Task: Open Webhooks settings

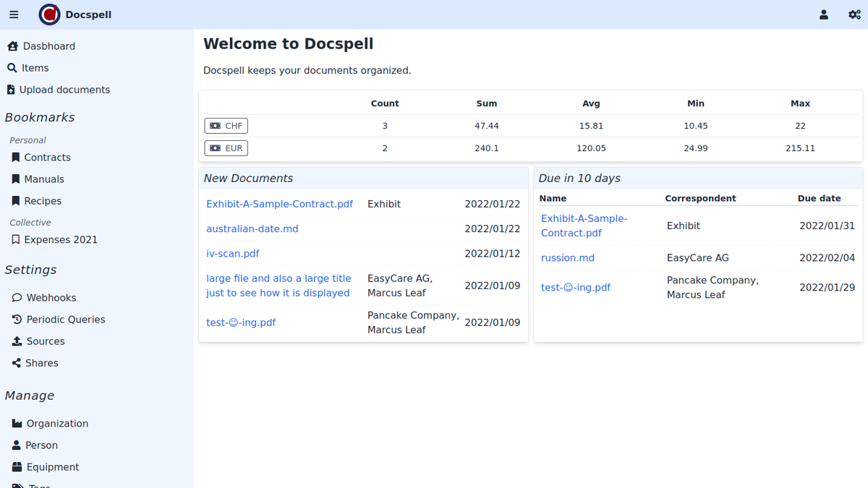Action: [51, 298]
